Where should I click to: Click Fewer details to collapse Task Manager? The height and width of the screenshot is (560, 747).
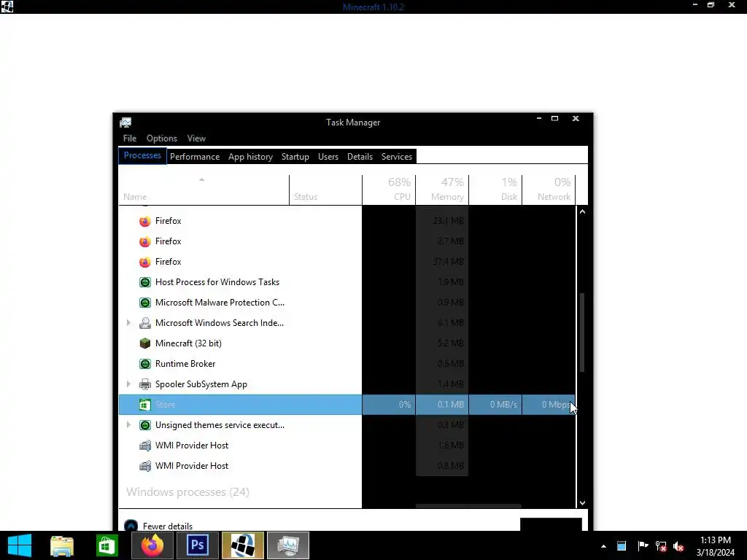click(x=168, y=526)
